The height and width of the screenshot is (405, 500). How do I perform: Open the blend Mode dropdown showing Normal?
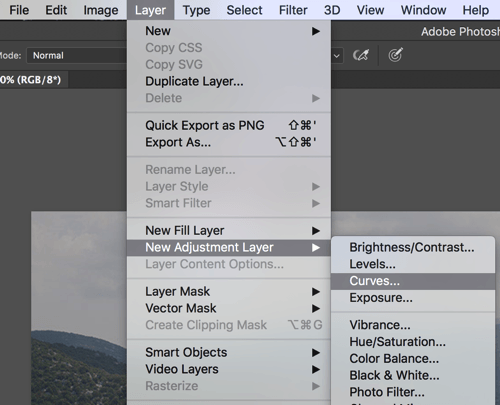77,55
